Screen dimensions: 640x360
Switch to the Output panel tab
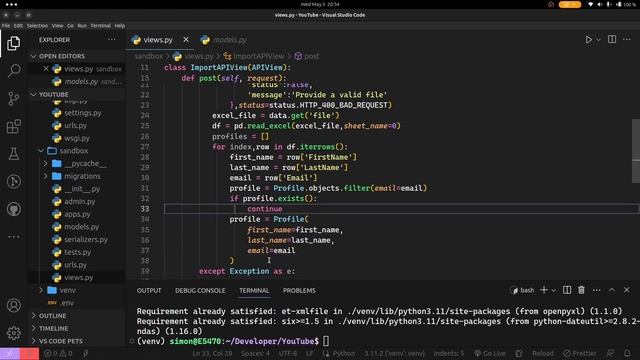[149, 290]
